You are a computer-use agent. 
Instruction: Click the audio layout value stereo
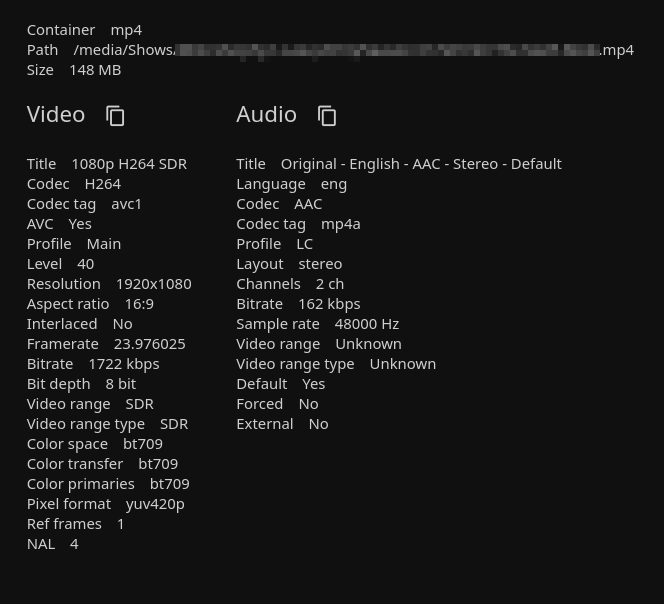(320, 264)
